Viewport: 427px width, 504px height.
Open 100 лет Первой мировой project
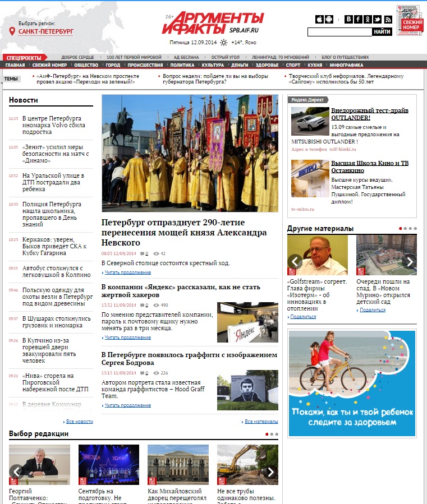(x=134, y=57)
